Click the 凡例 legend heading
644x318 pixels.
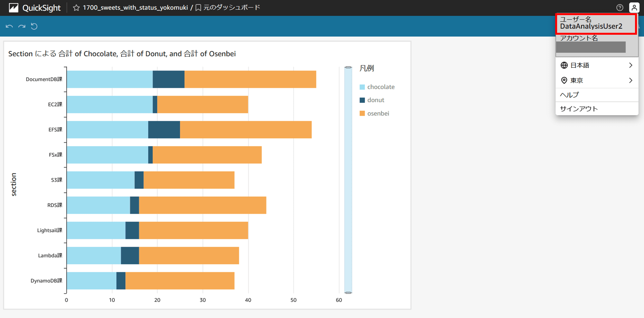367,68
